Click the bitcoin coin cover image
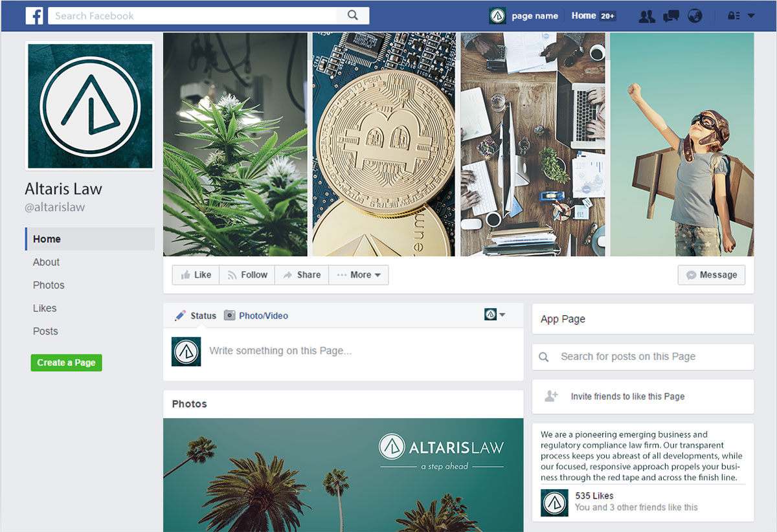This screenshot has height=532, width=777. (x=384, y=144)
